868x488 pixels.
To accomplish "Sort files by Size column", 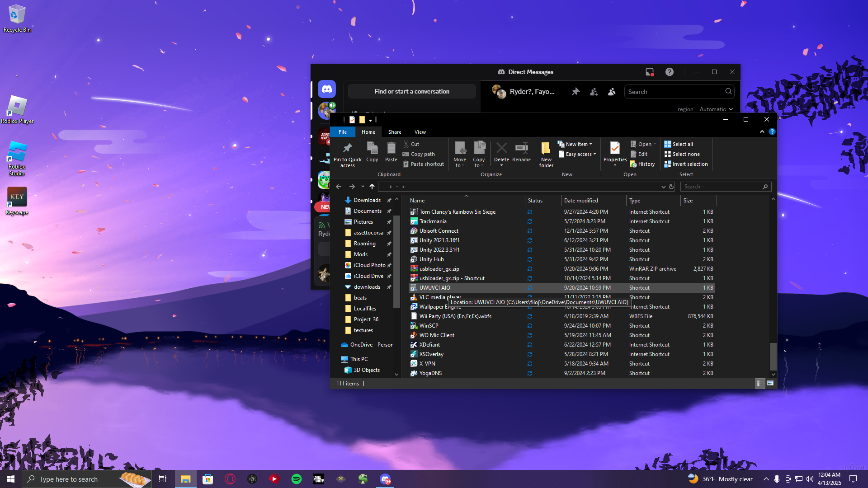I will [x=698, y=201].
